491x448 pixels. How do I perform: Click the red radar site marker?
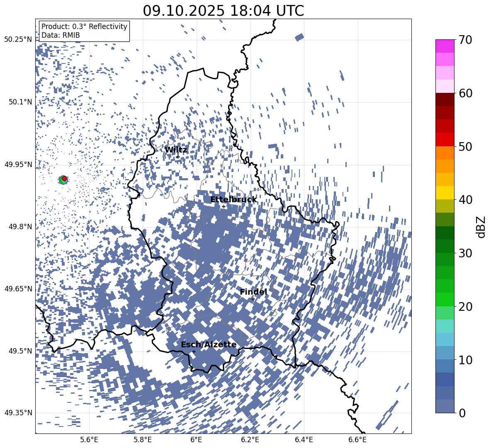tap(64, 179)
